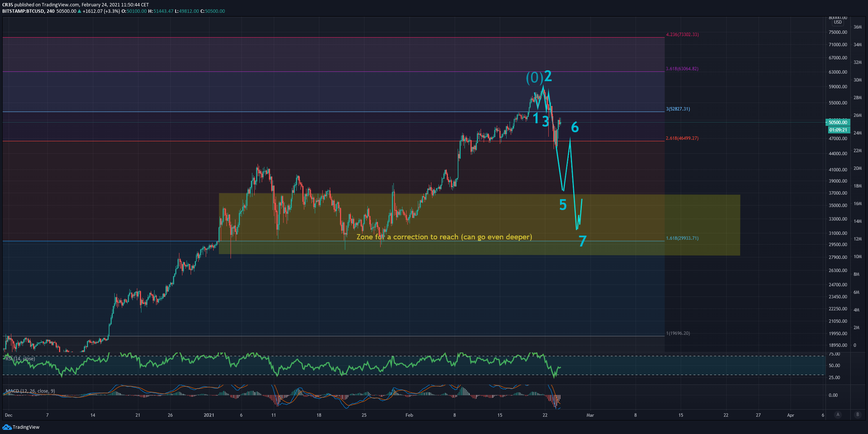
Task: Click the 26 date label on time axis
Action: click(x=170, y=415)
